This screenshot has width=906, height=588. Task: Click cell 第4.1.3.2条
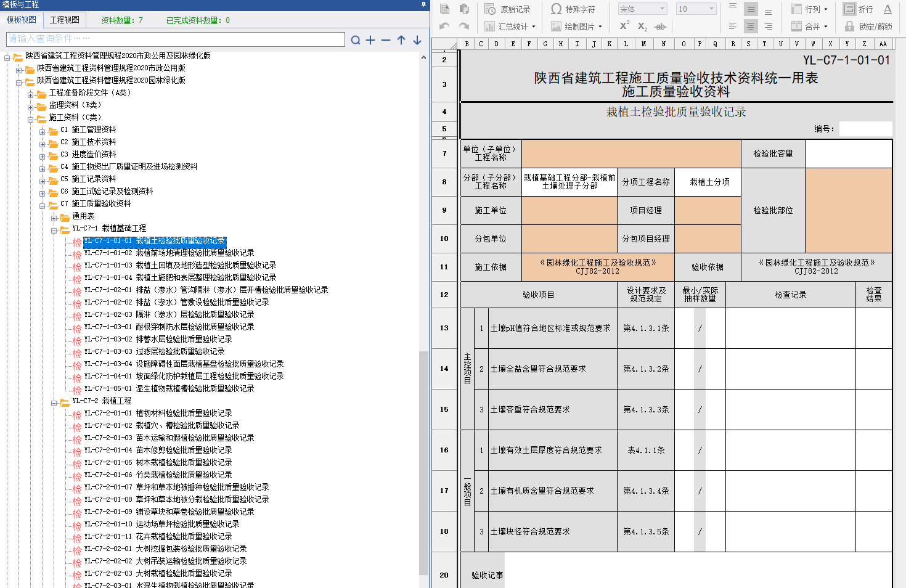(x=646, y=369)
